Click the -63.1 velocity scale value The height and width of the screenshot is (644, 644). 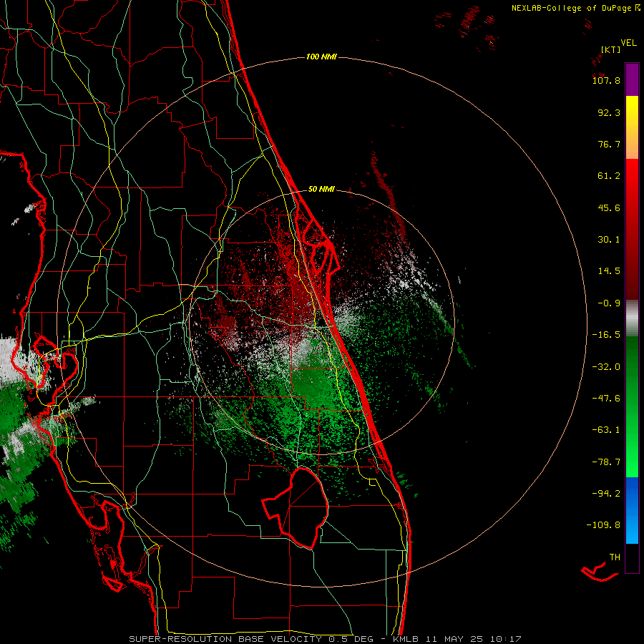[606, 430]
